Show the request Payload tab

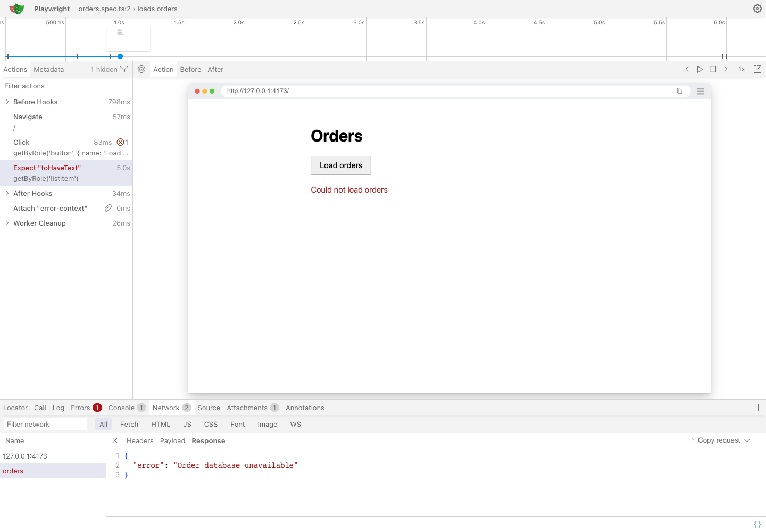click(172, 440)
